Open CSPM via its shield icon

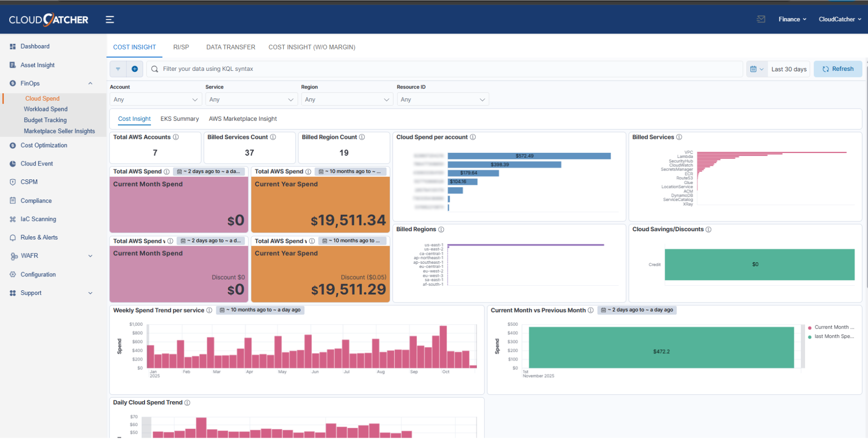(x=13, y=182)
